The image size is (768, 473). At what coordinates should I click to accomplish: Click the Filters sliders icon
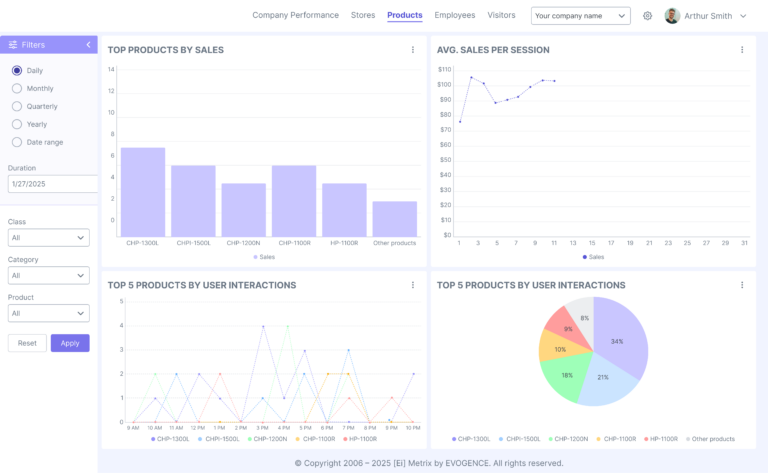[x=13, y=45]
